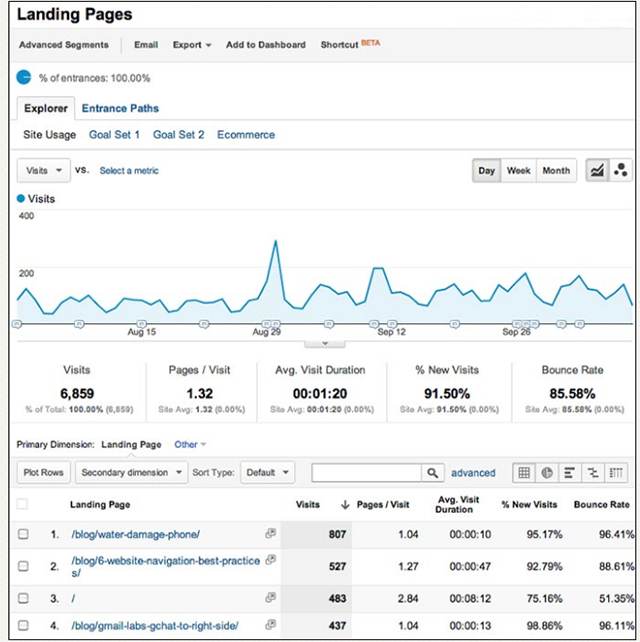Open /blog/water-damage-phone/ page in new window icon
The width and height of the screenshot is (640, 642).
pyautogui.click(x=270, y=534)
